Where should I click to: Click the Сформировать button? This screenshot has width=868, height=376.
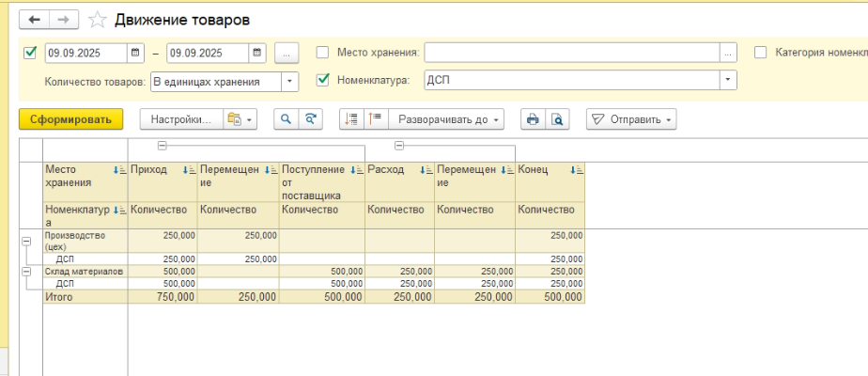pos(70,119)
